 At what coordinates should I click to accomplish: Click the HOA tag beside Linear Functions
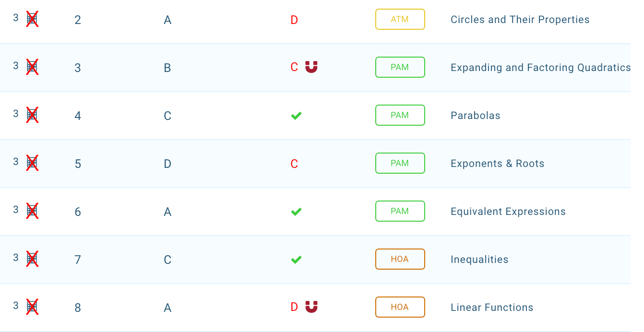coord(400,307)
